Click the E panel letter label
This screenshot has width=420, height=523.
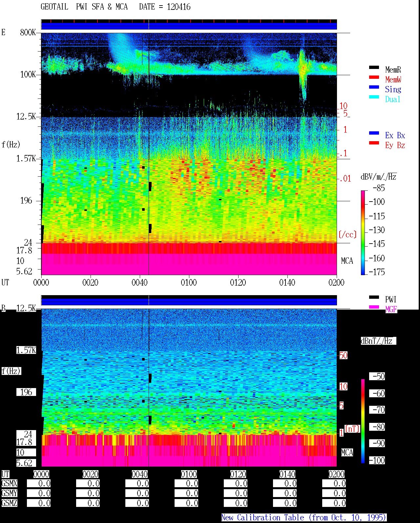coord(3,32)
